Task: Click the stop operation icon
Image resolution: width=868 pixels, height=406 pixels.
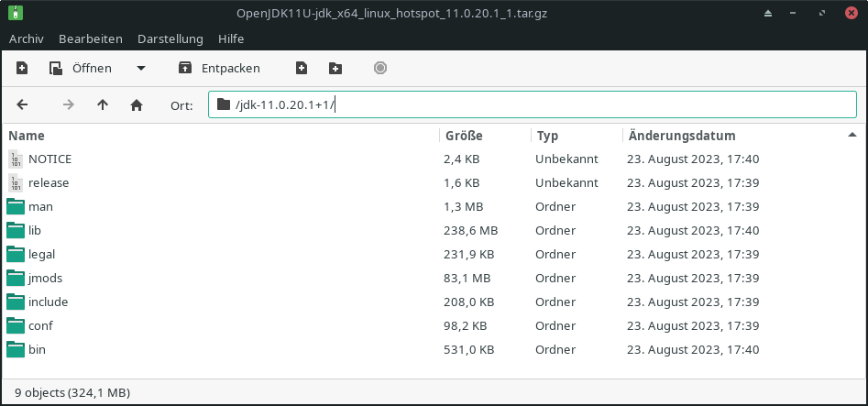Action: click(x=379, y=68)
